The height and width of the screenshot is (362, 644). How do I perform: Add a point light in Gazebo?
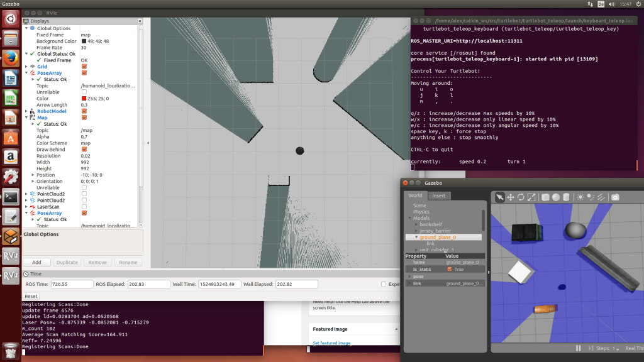coord(580,197)
